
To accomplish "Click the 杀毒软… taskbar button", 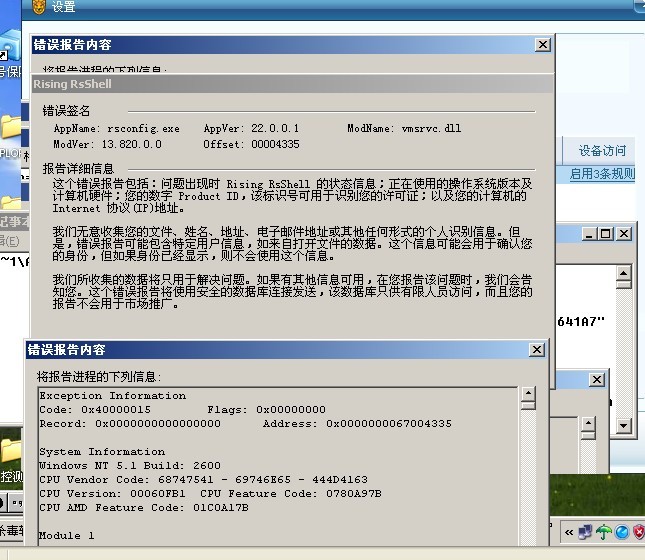I will coord(12,530).
